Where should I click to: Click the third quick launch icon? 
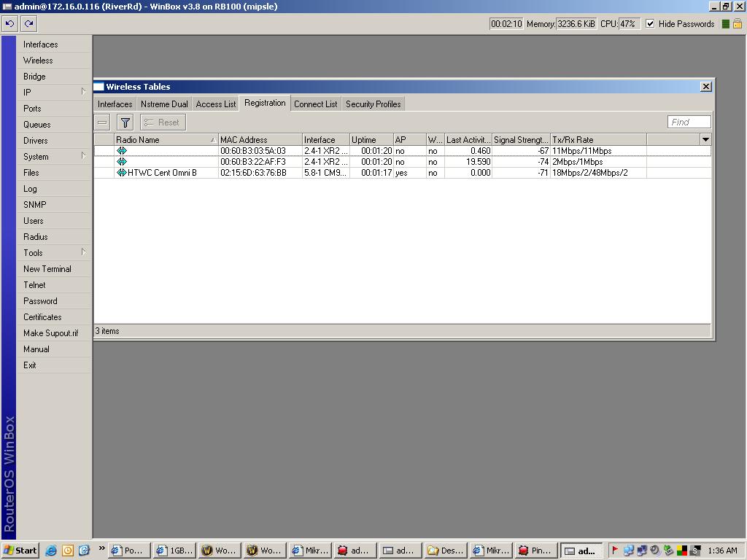pos(84,551)
